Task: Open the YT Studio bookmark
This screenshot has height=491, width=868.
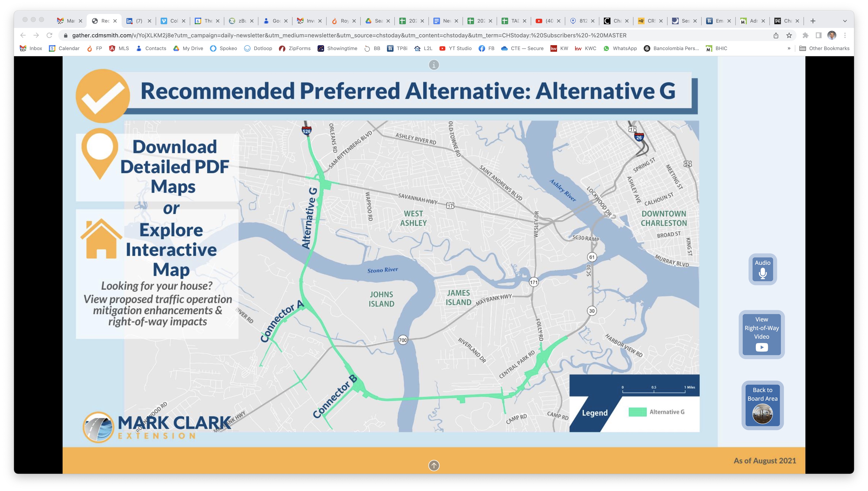Action: pyautogui.click(x=455, y=49)
